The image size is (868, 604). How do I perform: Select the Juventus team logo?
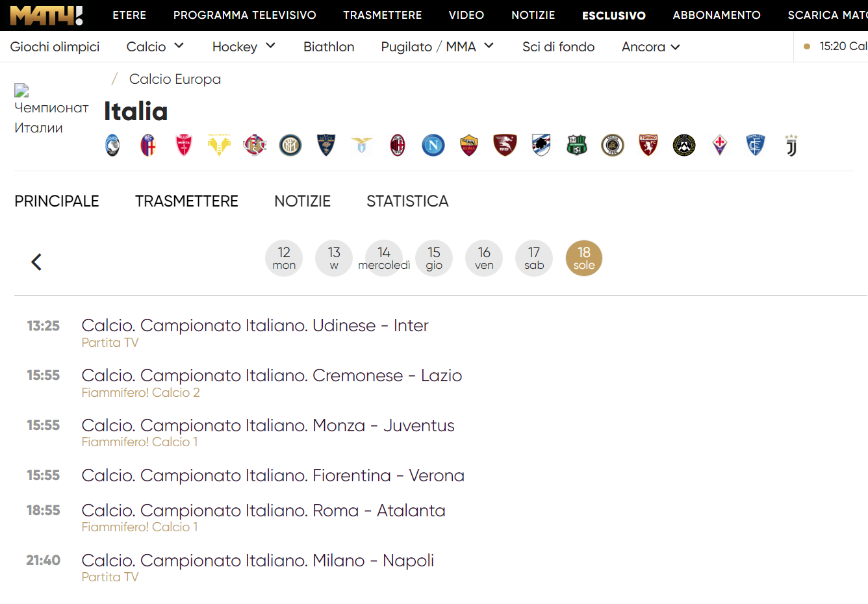coord(791,145)
